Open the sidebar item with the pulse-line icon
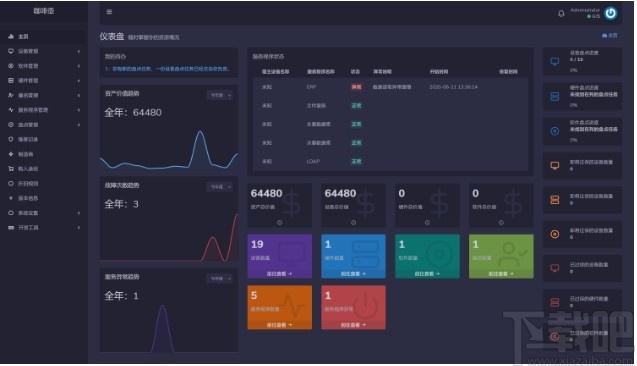This screenshot has height=366, width=637. [43, 110]
